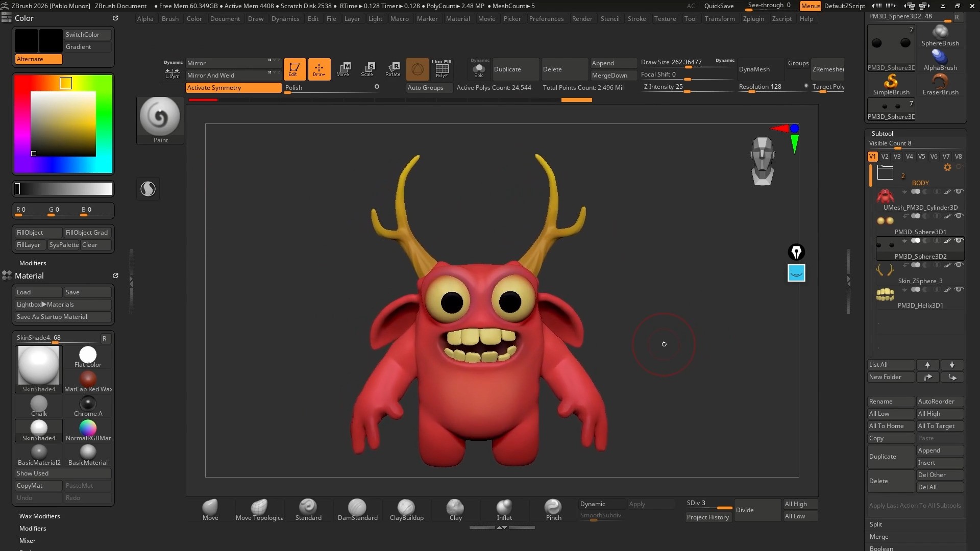Image resolution: width=980 pixels, height=551 pixels.
Task: Select the DamStandard brush
Action: point(357,507)
